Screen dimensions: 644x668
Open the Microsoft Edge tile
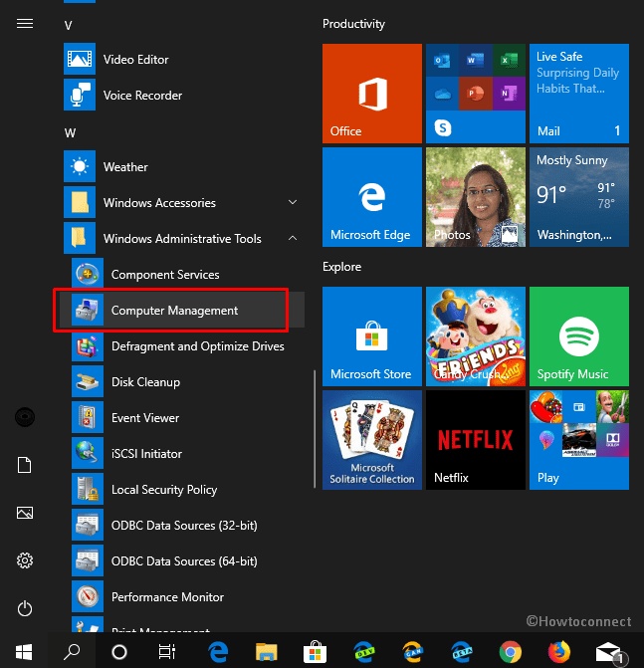(372, 197)
